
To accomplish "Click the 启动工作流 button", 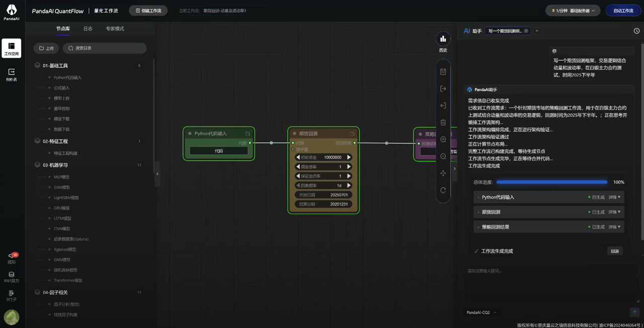I will 623,11.
